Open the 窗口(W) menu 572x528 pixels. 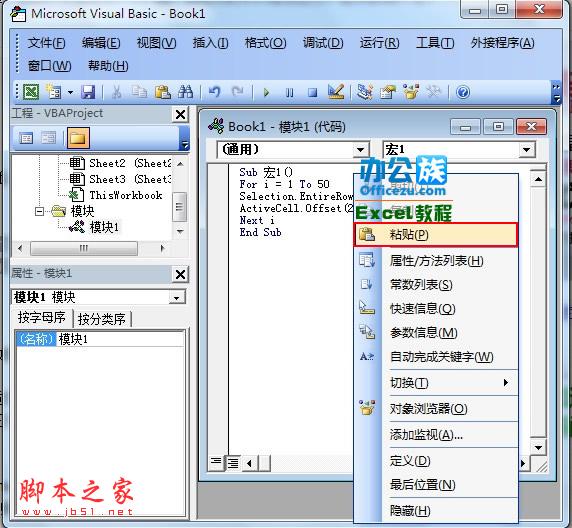49,66
